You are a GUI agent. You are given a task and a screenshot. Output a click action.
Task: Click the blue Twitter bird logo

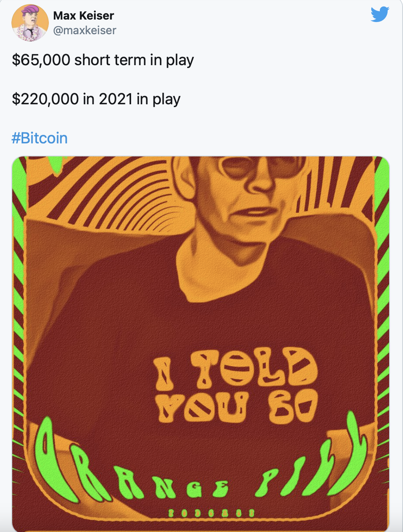point(379,15)
